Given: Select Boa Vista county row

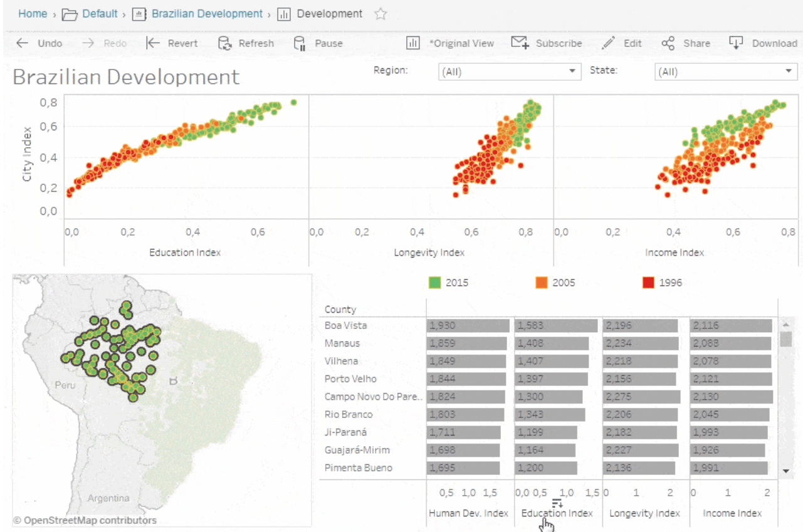Looking at the screenshot, I should [346, 326].
